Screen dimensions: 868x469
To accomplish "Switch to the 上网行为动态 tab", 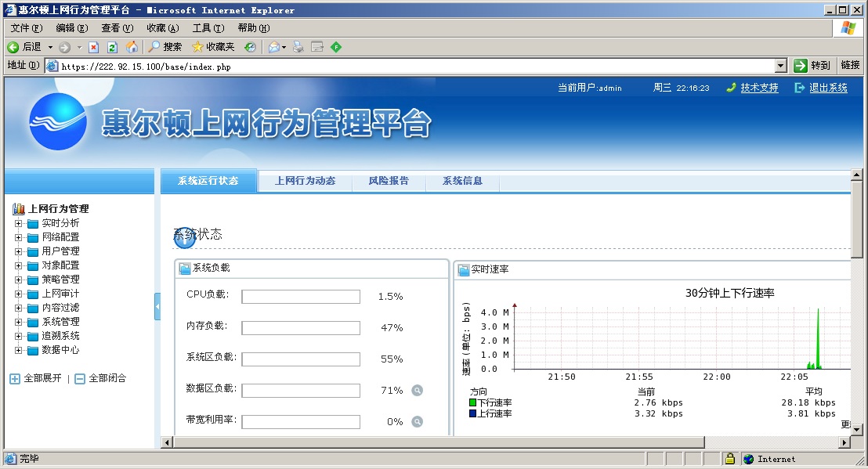I will [305, 181].
